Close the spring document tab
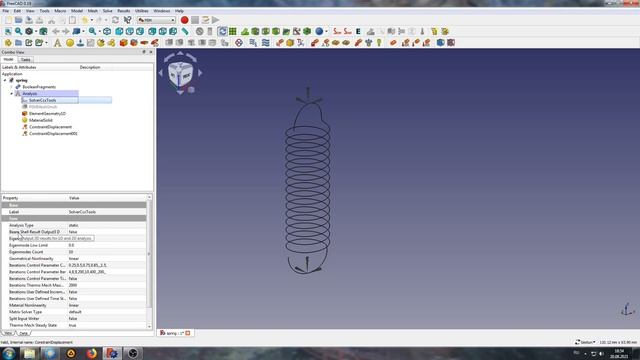The image size is (640, 360). click(188, 333)
